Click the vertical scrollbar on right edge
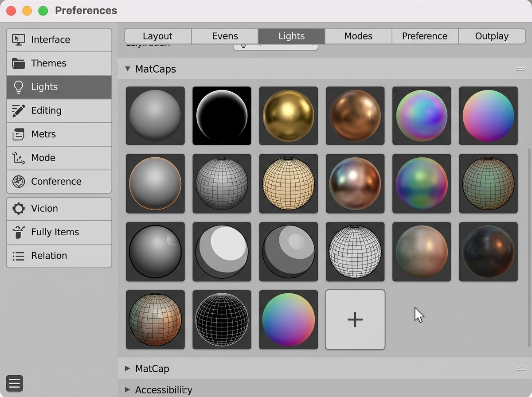Image resolution: width=532 pixels, height=397 pixels. pos(528,248)
